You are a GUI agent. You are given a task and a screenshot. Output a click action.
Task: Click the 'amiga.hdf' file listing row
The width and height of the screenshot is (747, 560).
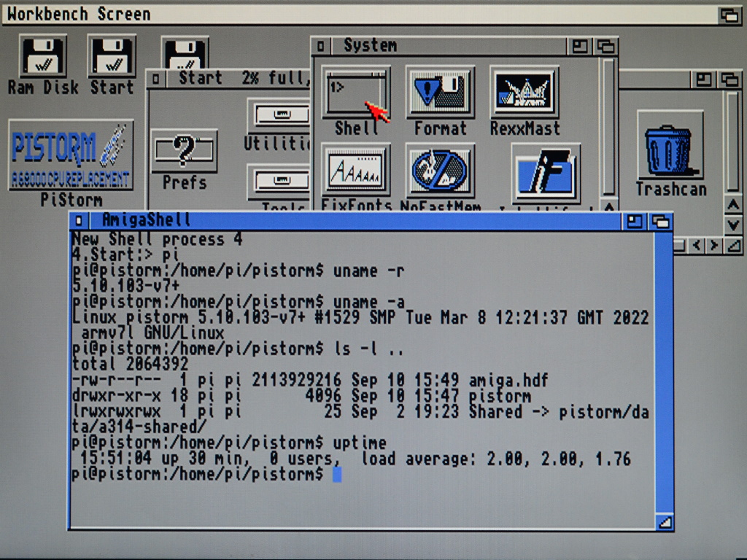pyautogui.click(x=309, y=381)
